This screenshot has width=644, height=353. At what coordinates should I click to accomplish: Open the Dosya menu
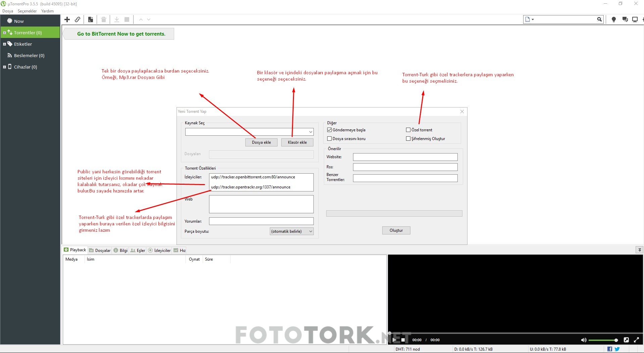coord(8,11)
